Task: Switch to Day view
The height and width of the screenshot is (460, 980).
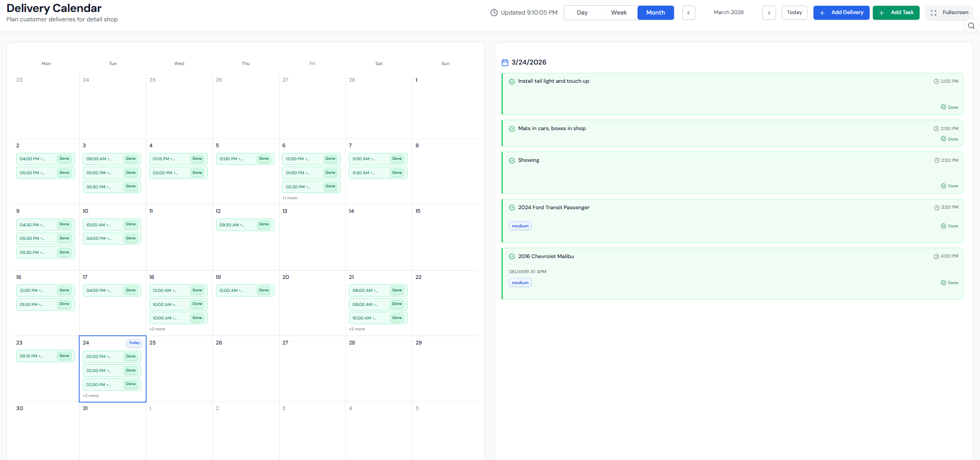Action: 582,12
